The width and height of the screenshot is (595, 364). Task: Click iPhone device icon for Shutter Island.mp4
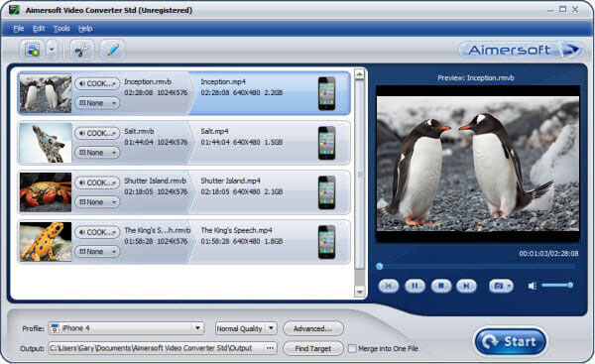coord(326,192)
